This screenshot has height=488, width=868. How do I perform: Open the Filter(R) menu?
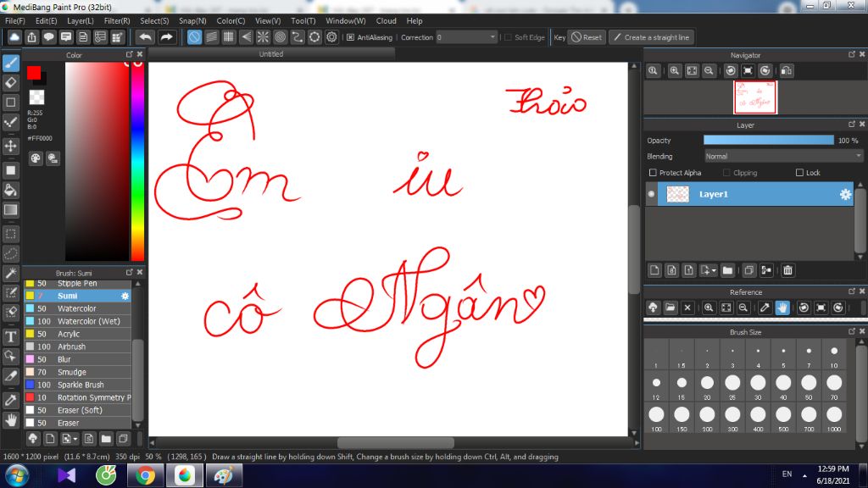(x=117, y=20)
